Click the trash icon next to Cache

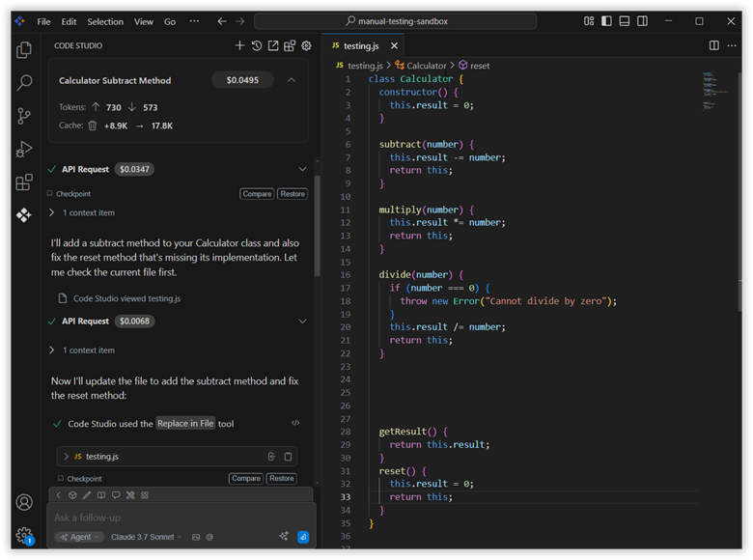(93, 126)
